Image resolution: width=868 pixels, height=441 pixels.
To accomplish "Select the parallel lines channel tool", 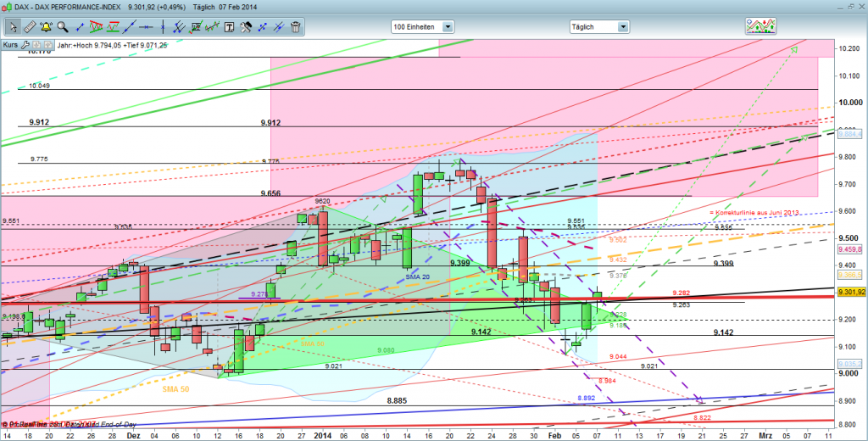I will point(180,26).
